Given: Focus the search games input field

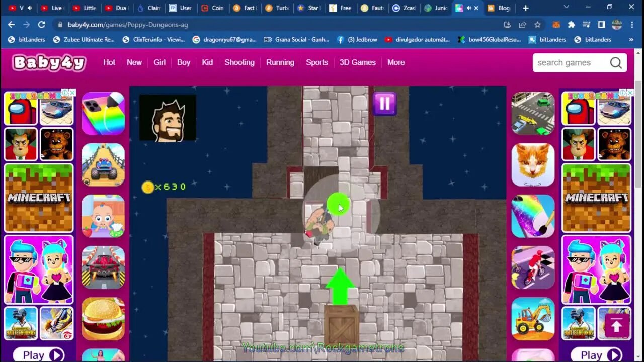Looking at the screenshot, I should coord(569,62).
